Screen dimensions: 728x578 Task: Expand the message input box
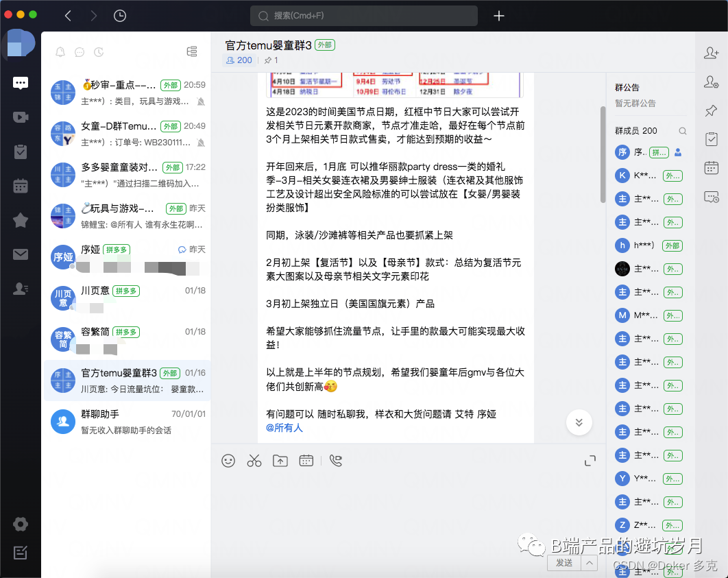(590, 461)
